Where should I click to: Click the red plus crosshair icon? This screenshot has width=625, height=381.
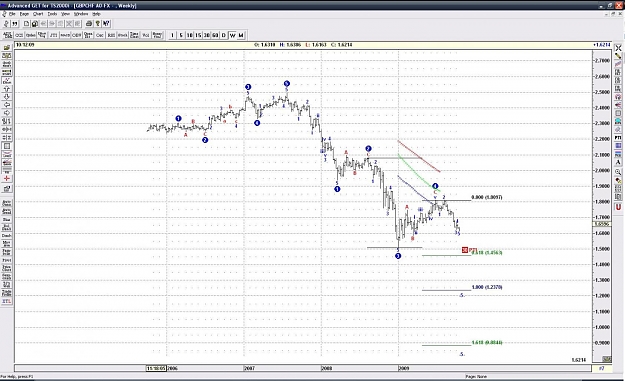[x=7, y=179]
